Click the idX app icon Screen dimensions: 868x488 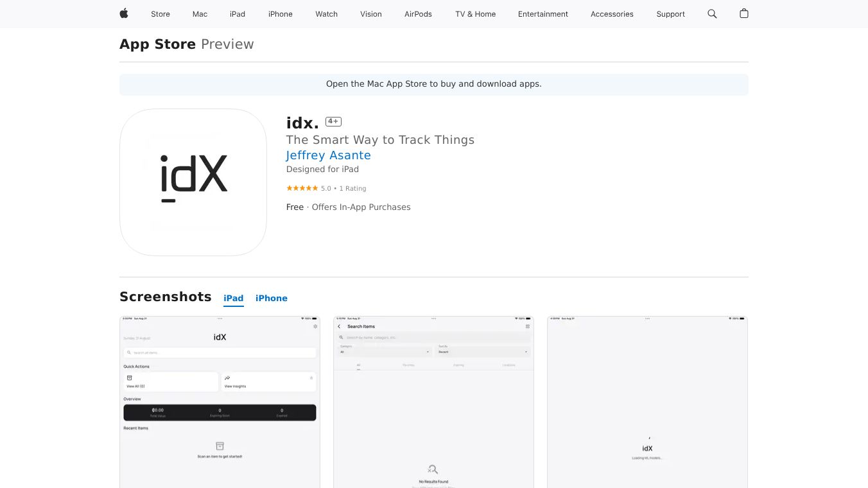click(193, 182)
